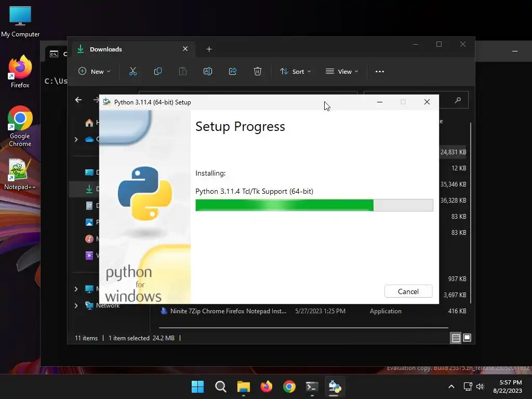Image resolution: width=532 pixels, height=399 pixels.
Task: Select the Ninite 7Zip Chrome Firefox Notepad installer file
Action: [228, 311]
